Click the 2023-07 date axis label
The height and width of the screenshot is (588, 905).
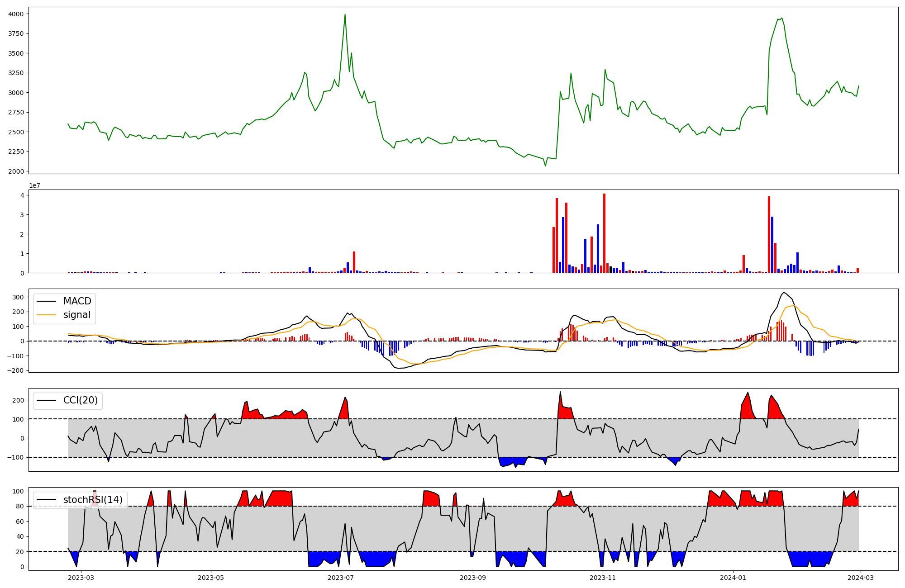(x=341, y=578)
